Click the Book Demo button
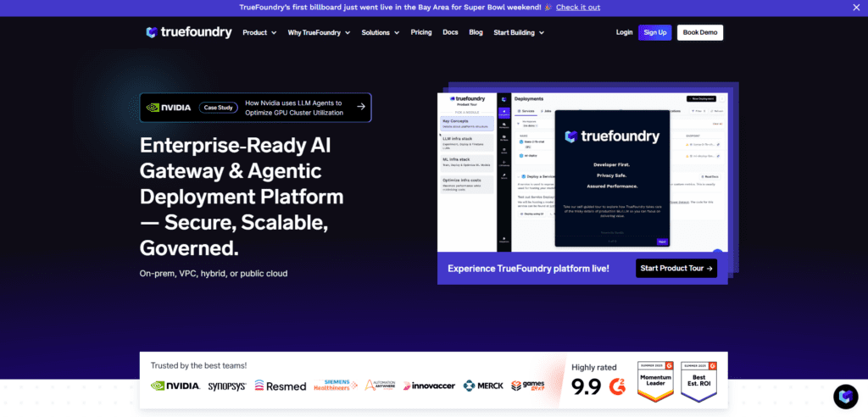Image resolution: width=868 pixels, height=417 pixels. pyautogui.click(x=699, y=33)
